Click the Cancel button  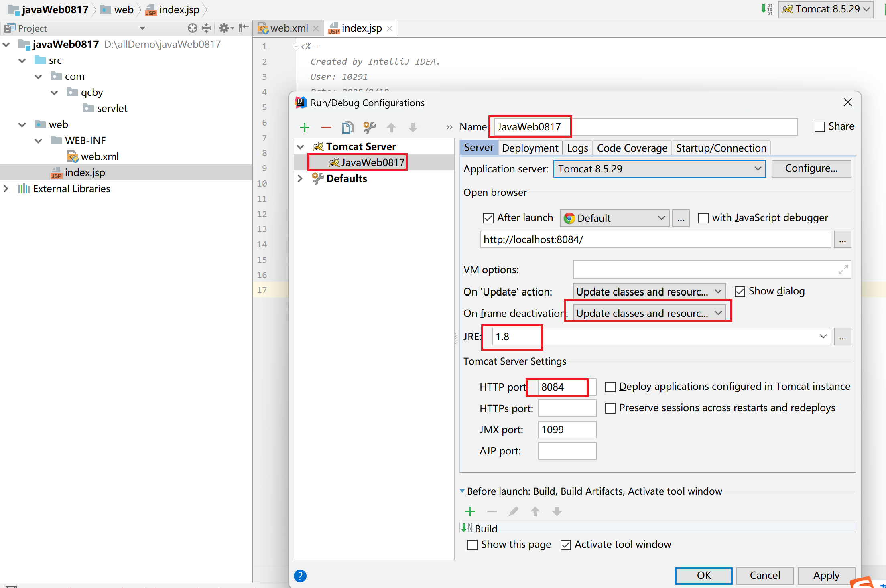point(765,576)
